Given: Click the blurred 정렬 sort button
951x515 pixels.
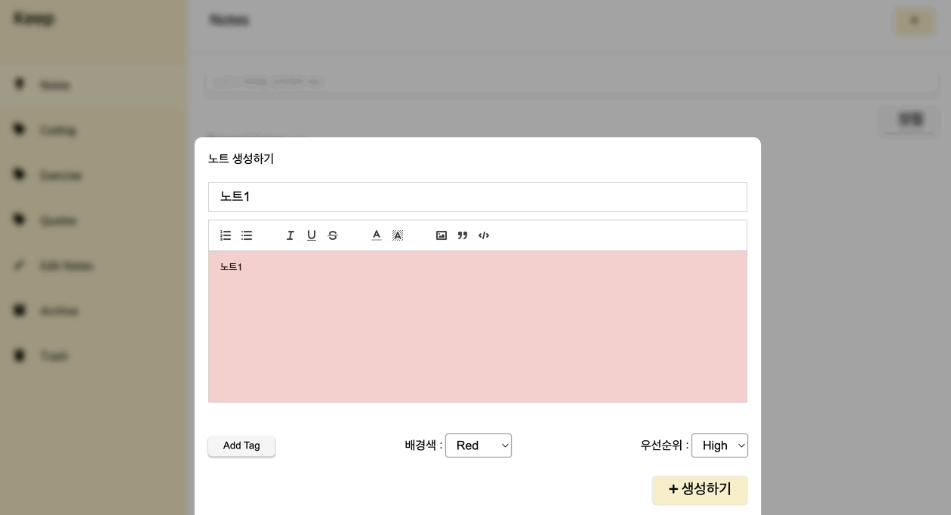Looking at the screenshot, I should pyautogui.click(x=910, y=120).
